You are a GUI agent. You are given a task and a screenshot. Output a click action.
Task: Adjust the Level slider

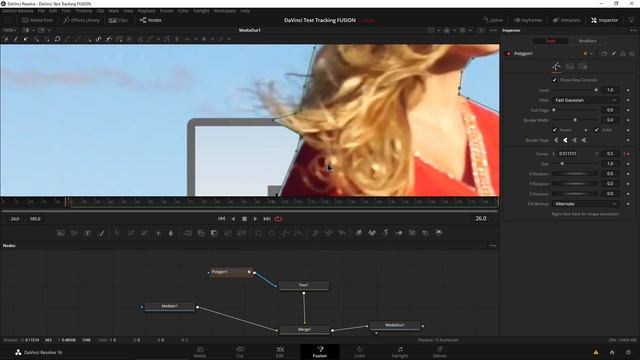tap(575, 90)
